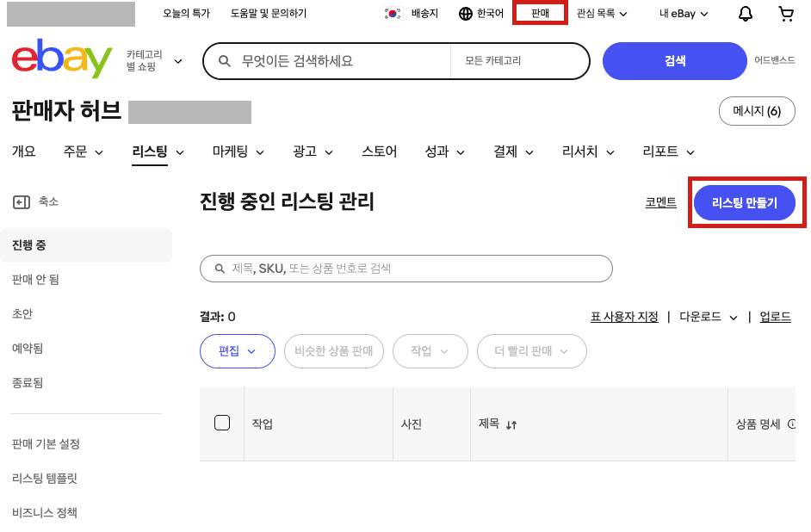This screenshot has width=811, height=532.
Task: Select 종료됨 in the sidebar
Action: [x=28, y=383]
